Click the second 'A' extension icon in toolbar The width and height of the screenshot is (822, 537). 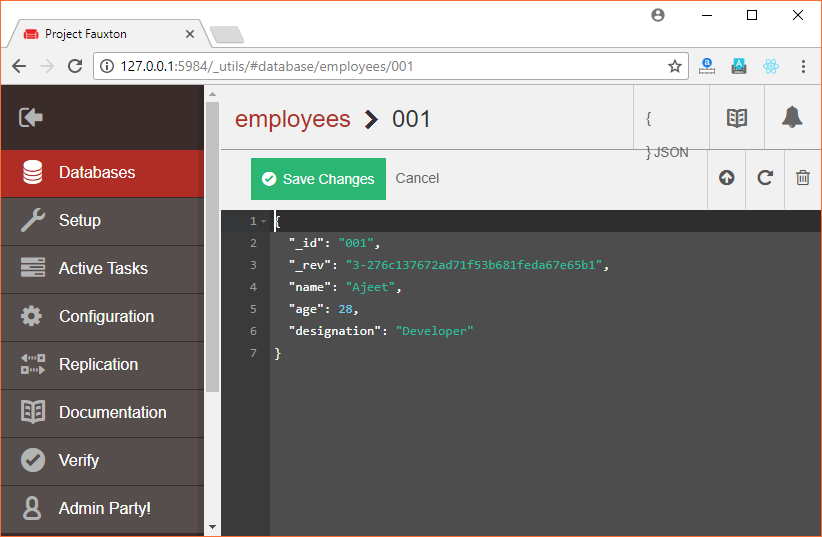tap(739, 66)
